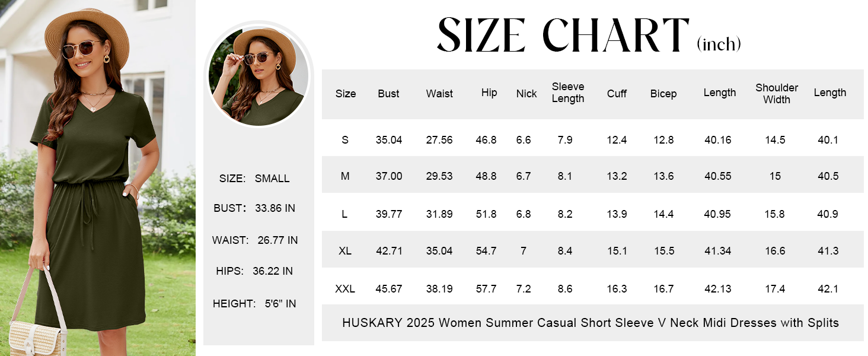Click the Bust column header
This screenshot has height=356, width=868.
389,94
